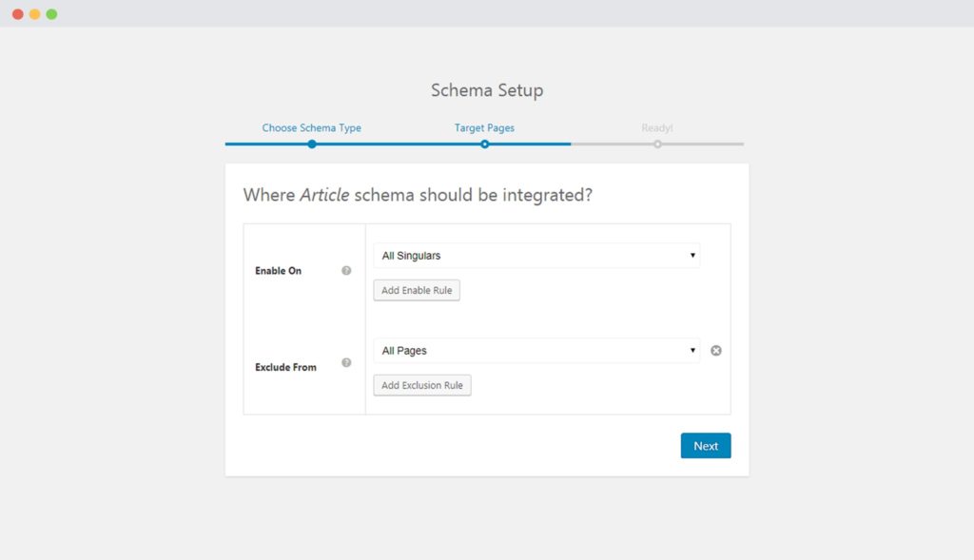Click the Ready! progress dot

coord(658,144)
